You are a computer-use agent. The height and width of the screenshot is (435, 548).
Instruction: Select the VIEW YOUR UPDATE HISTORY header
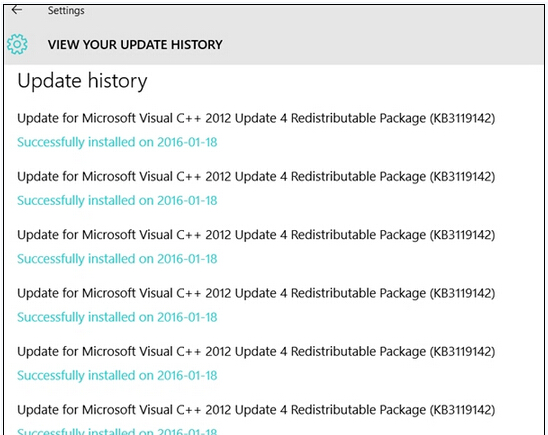point(135,44)
